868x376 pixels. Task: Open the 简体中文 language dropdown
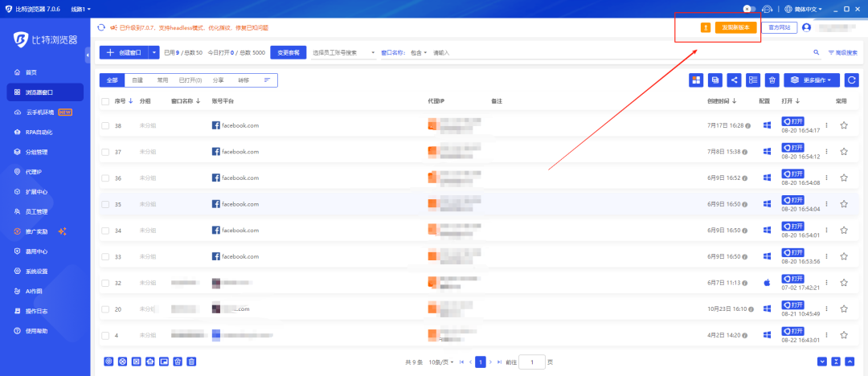point(805,9)
